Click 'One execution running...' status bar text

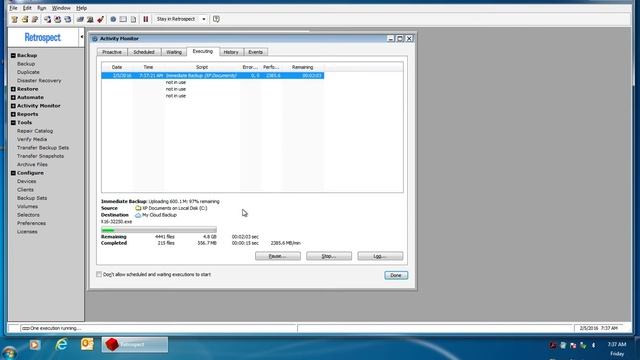[55, 328]
